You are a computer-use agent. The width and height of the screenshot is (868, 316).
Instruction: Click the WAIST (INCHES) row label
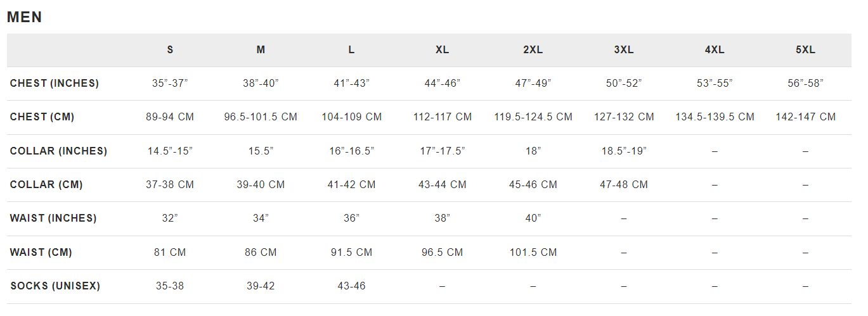tap(53, 218)
